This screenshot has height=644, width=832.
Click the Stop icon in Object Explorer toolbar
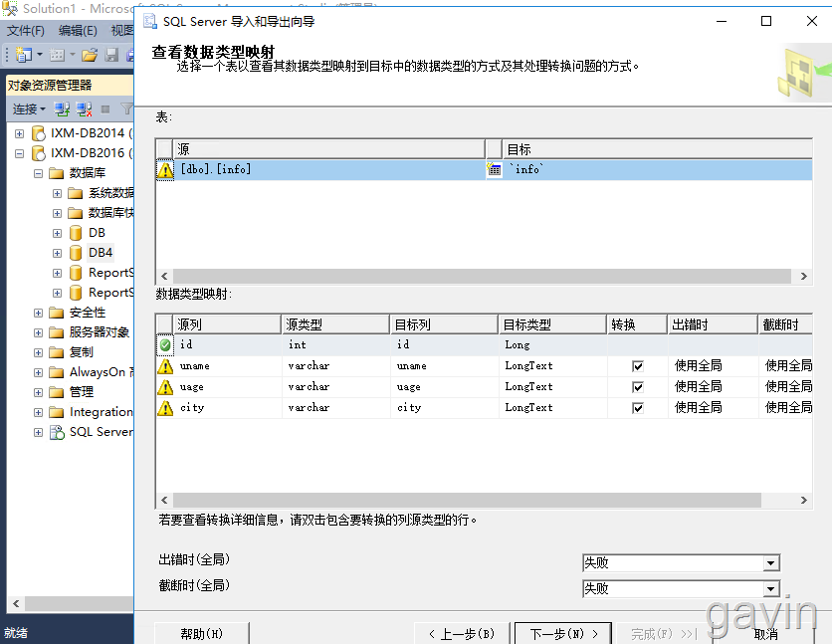pos(105,109)
